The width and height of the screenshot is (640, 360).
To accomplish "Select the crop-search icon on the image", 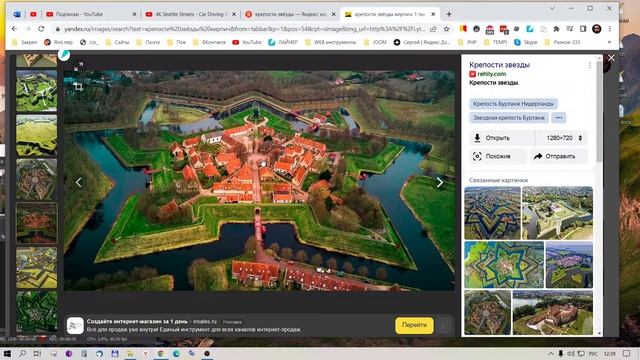I will pos(78,86).
